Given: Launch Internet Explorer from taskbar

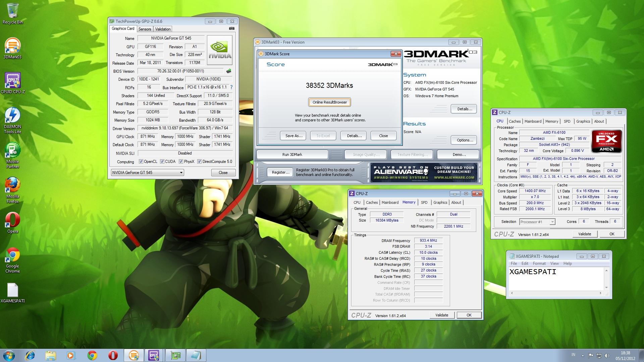Looking at the screenshot, I should click(30, 355).
